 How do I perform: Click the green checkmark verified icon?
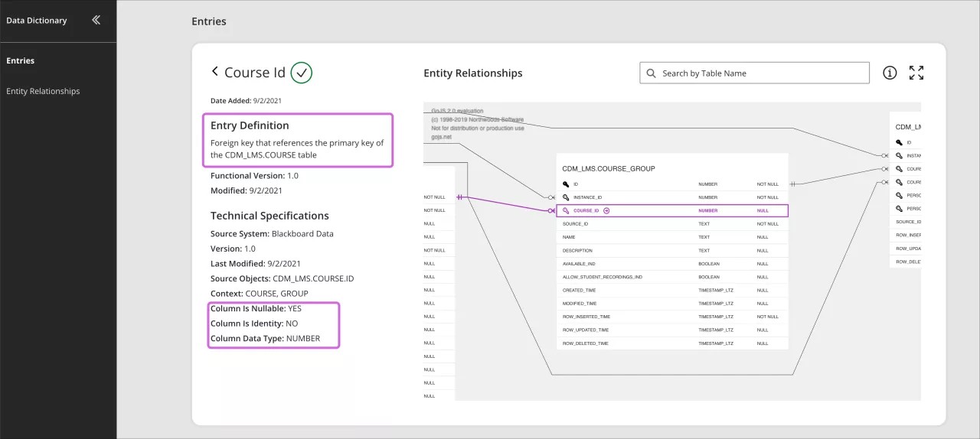point(302,73)
